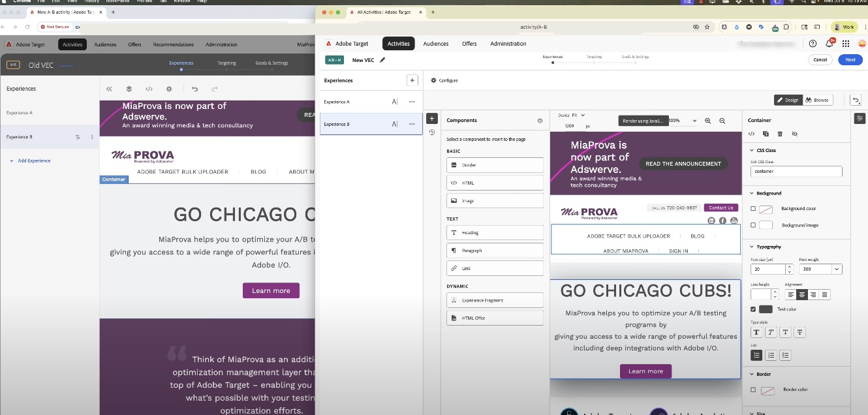The height and width of the screenshot is (415, 868).
Task: Open the Experience A ellipsis menu in New VEC
Action: coord(412,102)
